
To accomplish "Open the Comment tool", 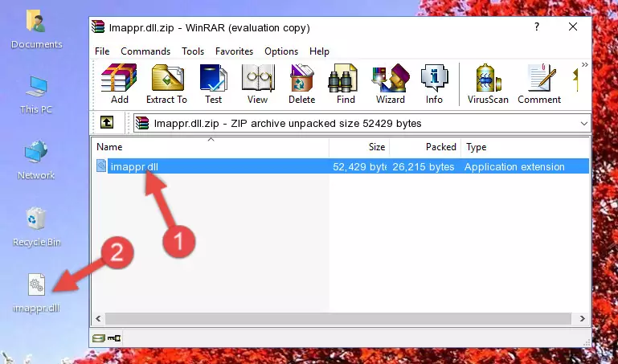I will click(539, 84).
